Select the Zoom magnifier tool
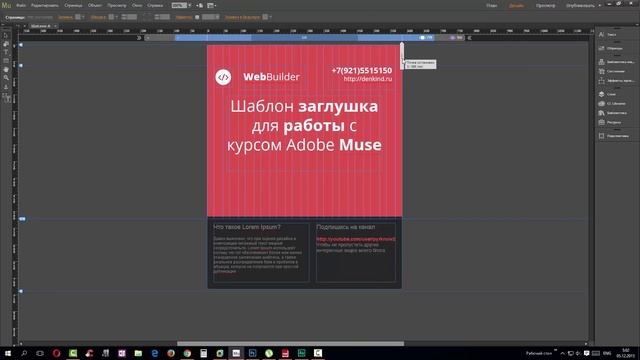 click(6, 78)
